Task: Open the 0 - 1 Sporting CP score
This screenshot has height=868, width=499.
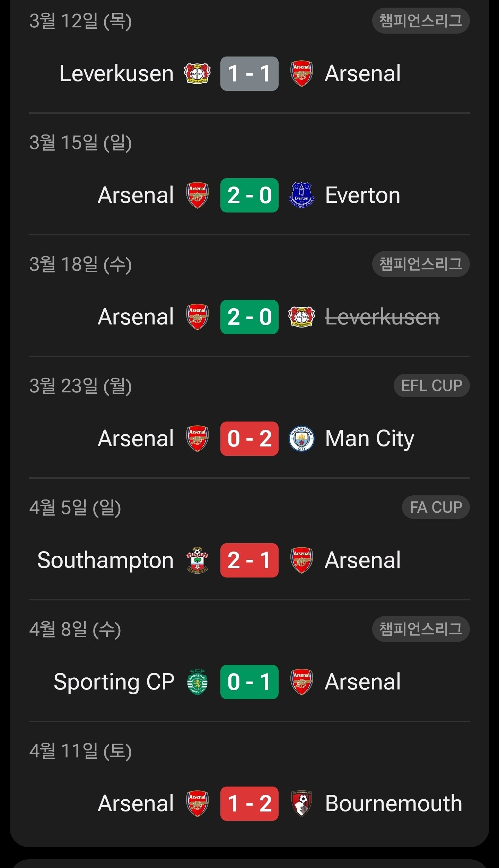Action: pyautogui.click(x=249, y=682)
